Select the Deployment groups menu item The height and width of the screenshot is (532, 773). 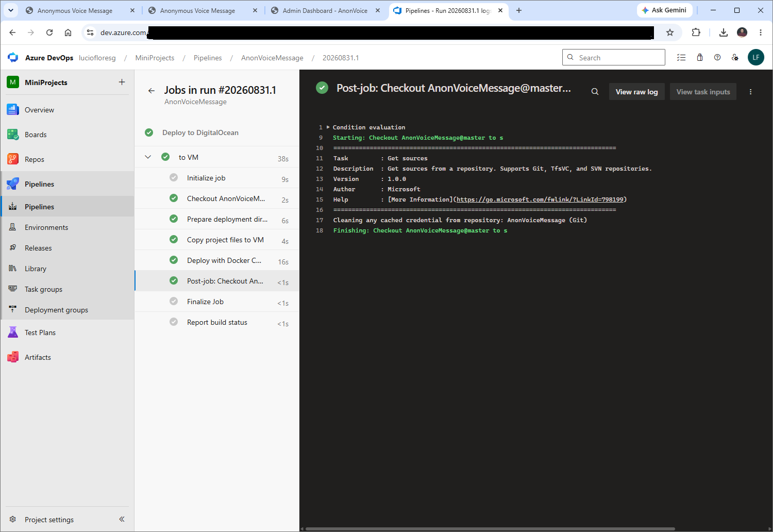point(68,310)
